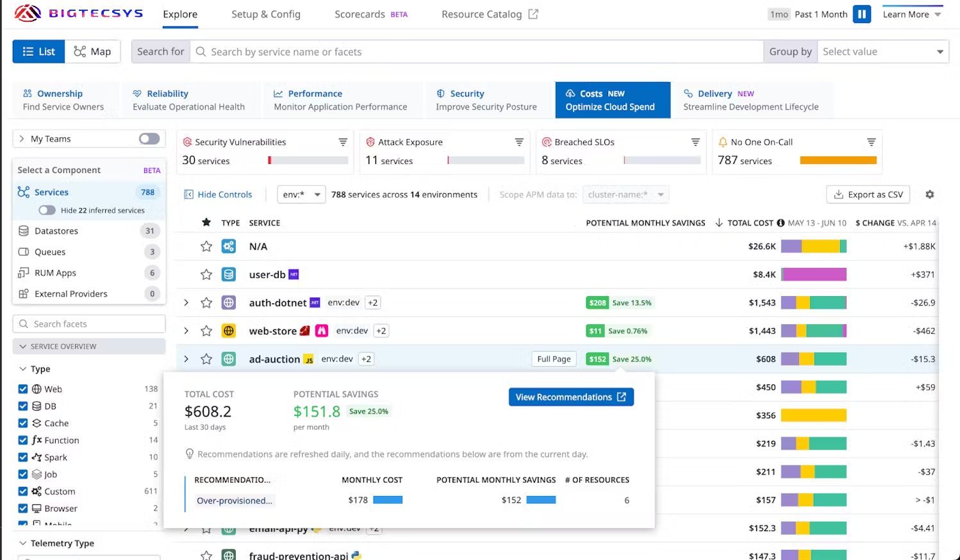The image size is (960, 560).
Task: Click the custom type icon for N/A
Action: tap(229, 246)
